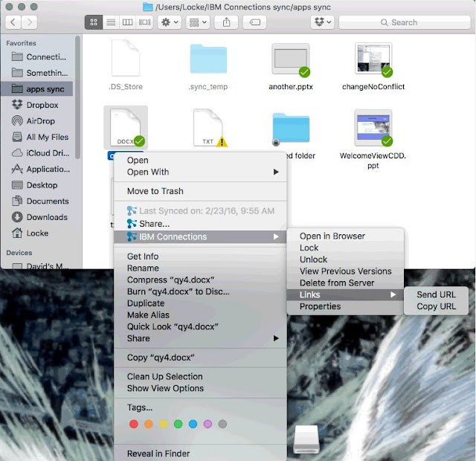Expand the Open With submenu
The height and width of the screenshot is (461, 476).
(200, 172)
